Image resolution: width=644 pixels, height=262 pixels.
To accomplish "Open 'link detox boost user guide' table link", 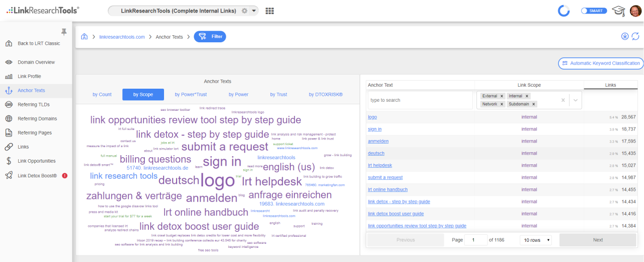I will 396,214.
